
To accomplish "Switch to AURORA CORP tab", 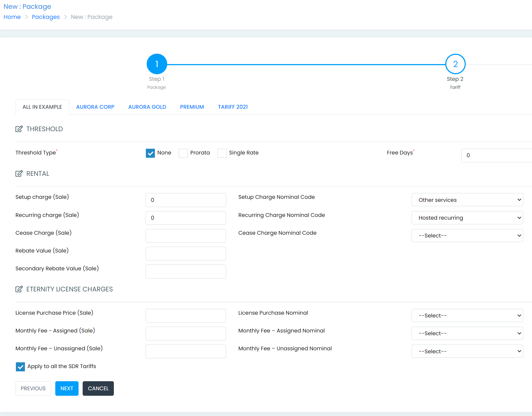I will (95, 107).
